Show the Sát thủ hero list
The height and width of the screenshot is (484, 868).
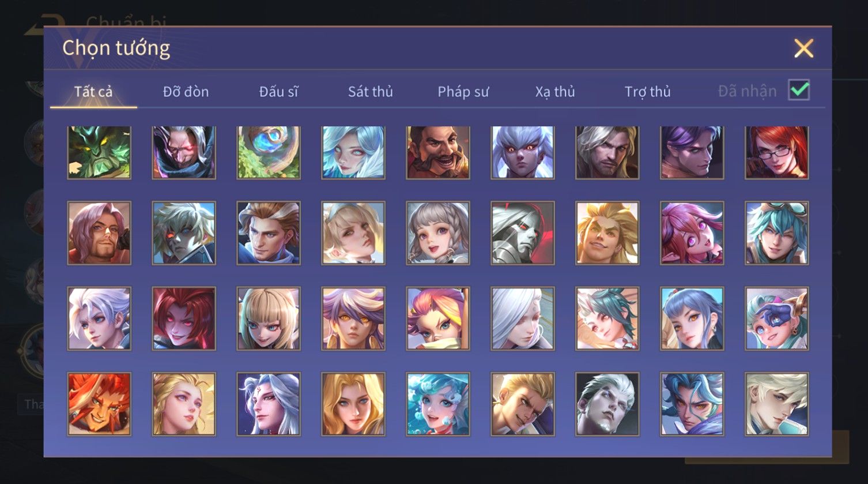coord(370,91)
